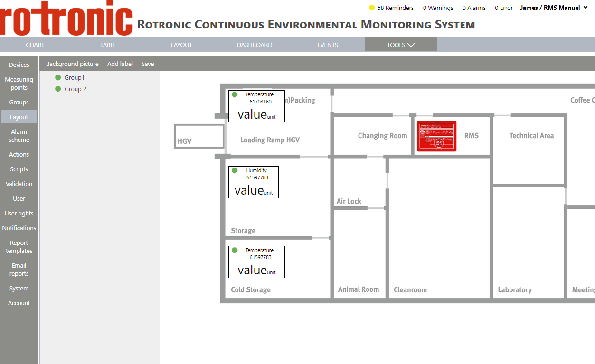Click the Add label button

pyautogui.click(x=120, y=64)
